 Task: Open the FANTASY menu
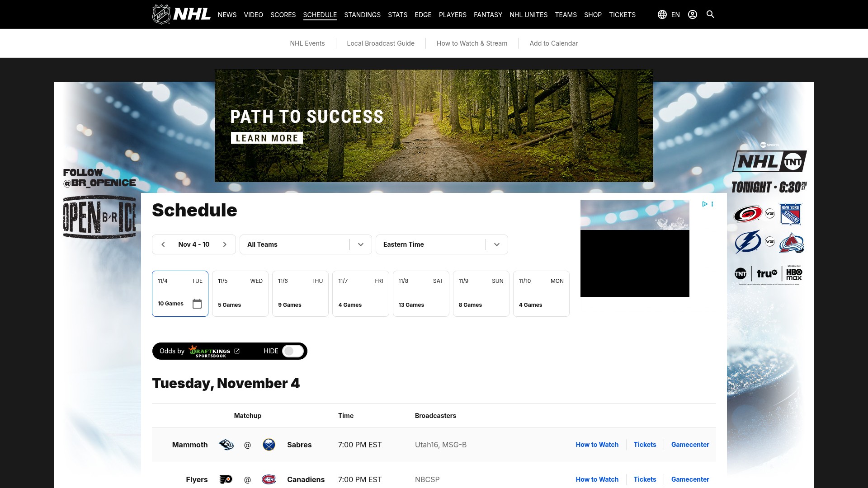tap(488, 15)
